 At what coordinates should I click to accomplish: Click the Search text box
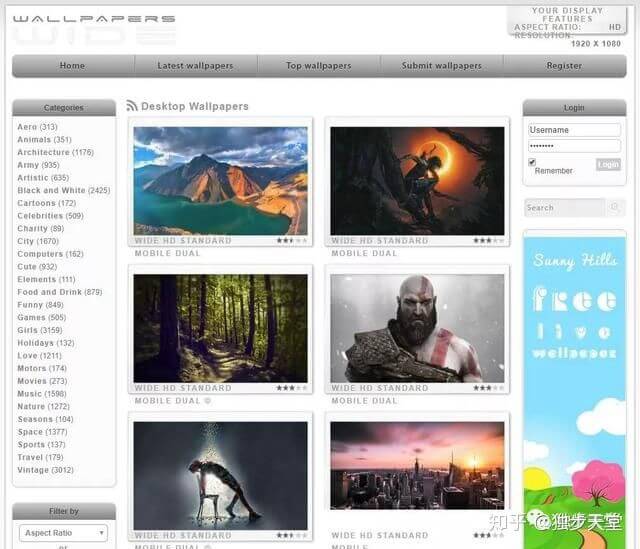pos(564,208)
